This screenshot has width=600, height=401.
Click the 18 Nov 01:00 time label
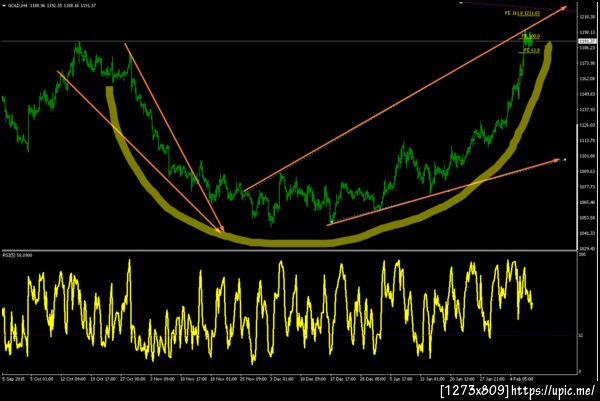tap(223, 379)
